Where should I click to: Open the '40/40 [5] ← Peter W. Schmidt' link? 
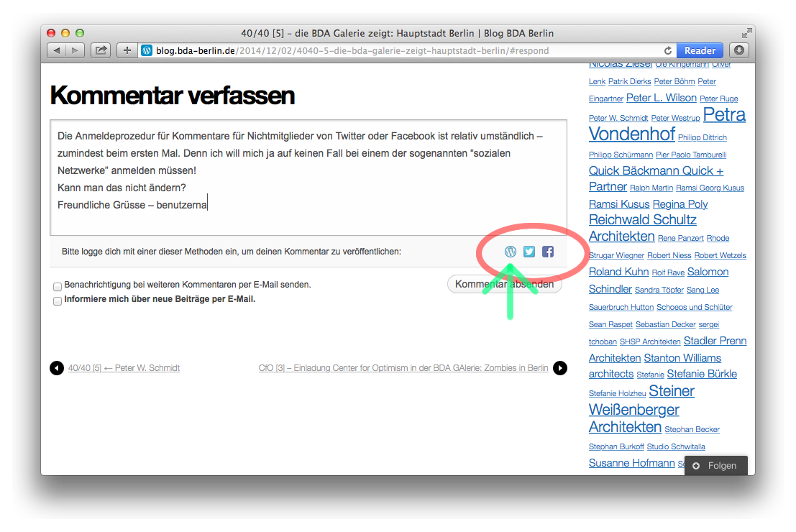click(x=124, y=368)
